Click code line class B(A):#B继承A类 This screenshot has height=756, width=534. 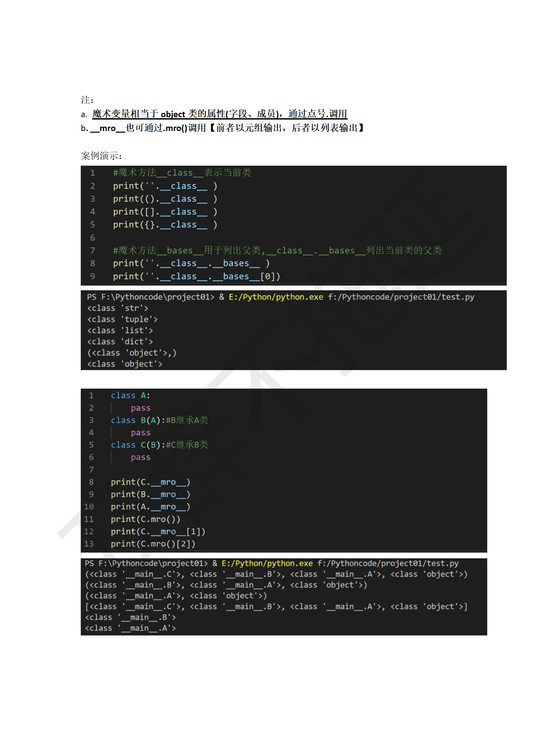[159, 420]
